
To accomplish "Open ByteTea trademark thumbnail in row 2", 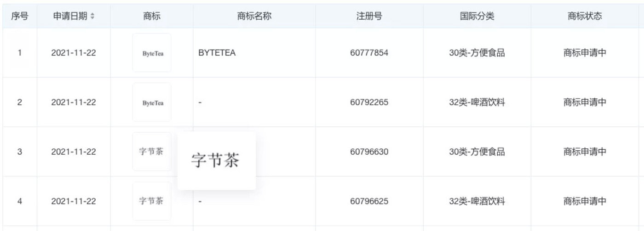I will [x=152, y=102].
